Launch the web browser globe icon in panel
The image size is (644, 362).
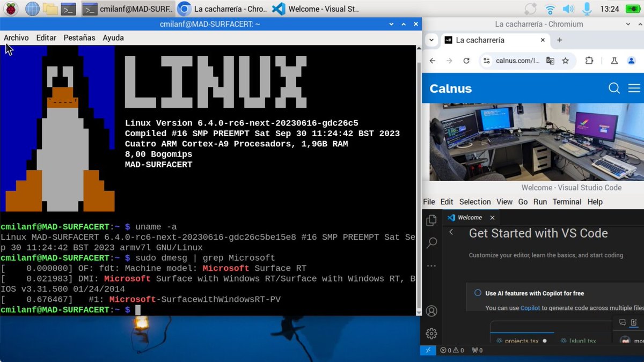(32, 9)
